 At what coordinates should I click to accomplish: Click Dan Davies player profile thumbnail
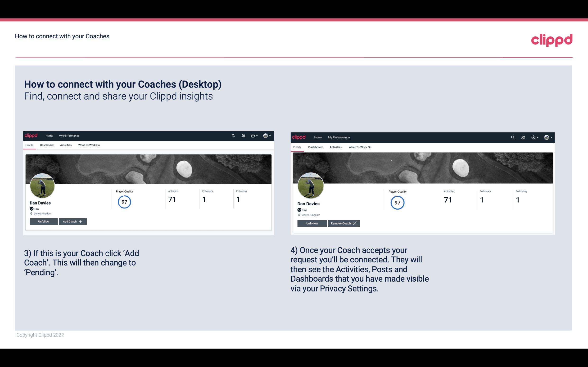[42, 184]
